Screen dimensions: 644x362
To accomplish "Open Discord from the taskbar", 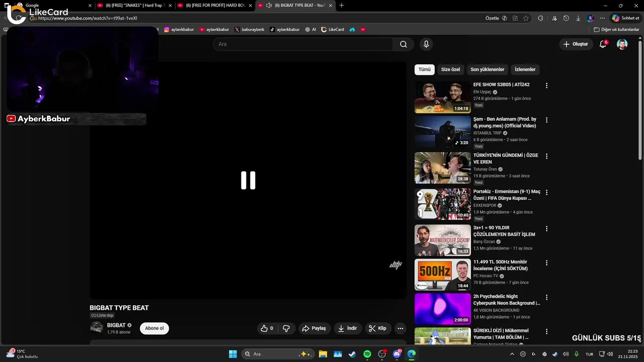I will pyautogui.click(x=397, y=354).
